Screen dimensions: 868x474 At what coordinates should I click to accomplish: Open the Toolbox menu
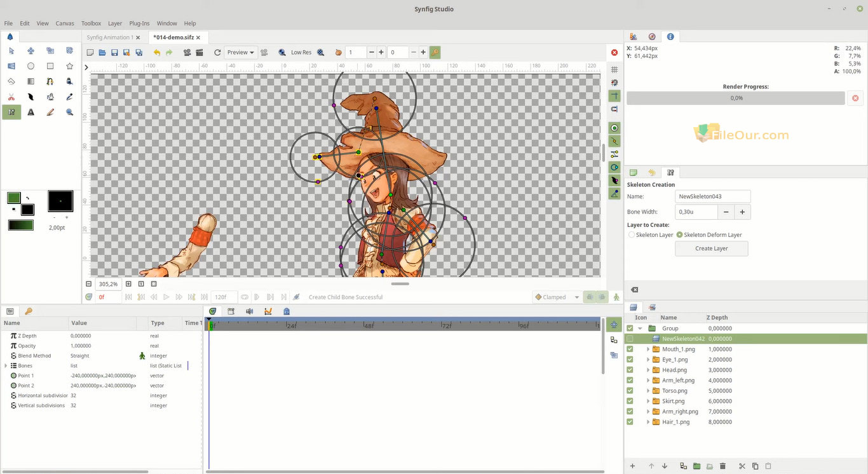(91, 24)
